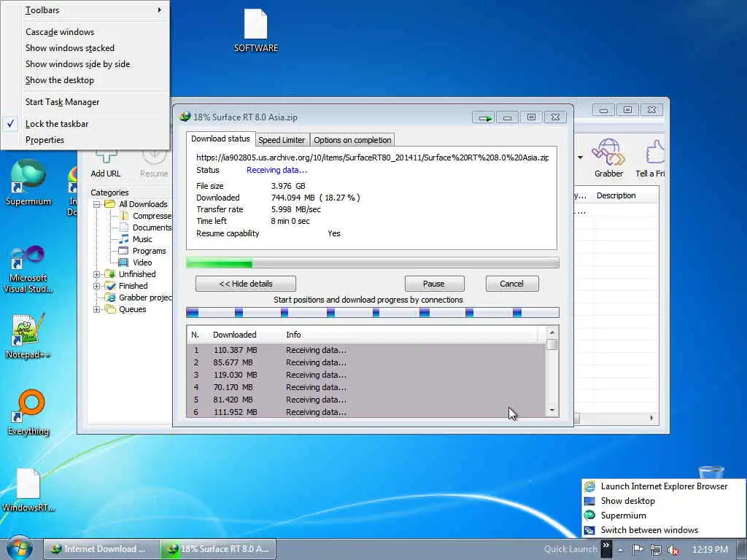Select the Compressed category
This screenshot has width=747, height=560.
click(x=145, y=216)
